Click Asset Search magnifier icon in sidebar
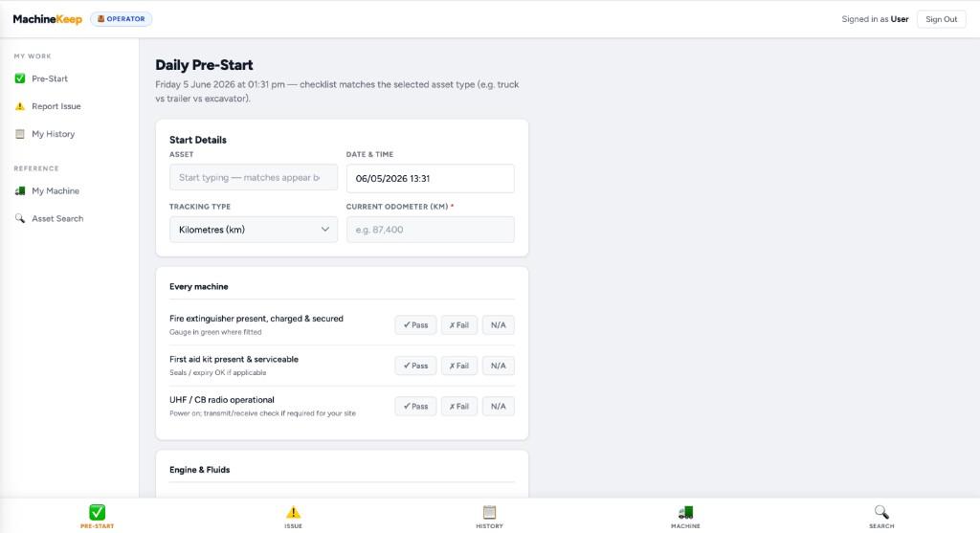 (x=20, y=219)
